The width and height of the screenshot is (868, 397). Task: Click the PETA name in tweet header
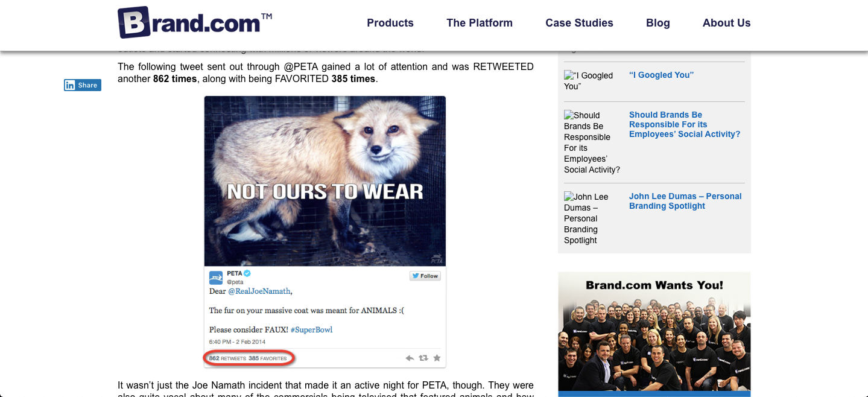pyautogui.click(x=234, y=273)
